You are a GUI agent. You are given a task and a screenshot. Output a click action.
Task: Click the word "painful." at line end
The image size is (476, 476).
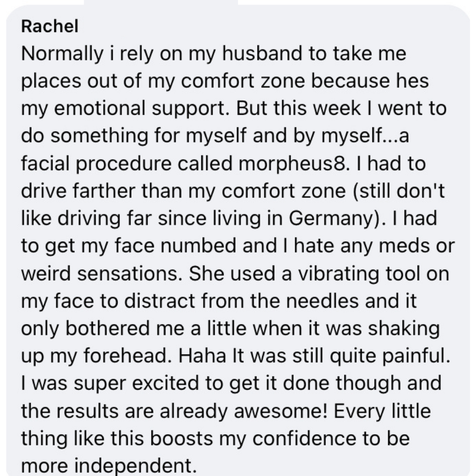tap(416, 356)
